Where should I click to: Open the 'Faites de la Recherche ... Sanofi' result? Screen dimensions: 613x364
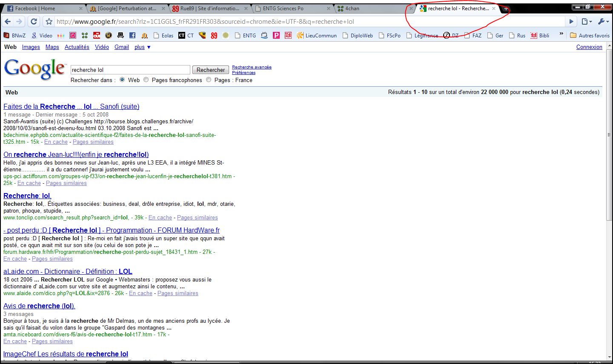(71, 106)
